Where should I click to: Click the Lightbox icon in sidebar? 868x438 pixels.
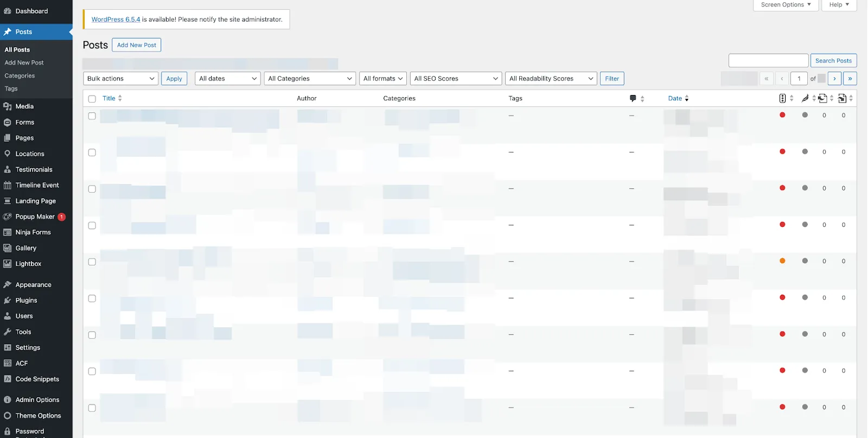click(8, 264)
